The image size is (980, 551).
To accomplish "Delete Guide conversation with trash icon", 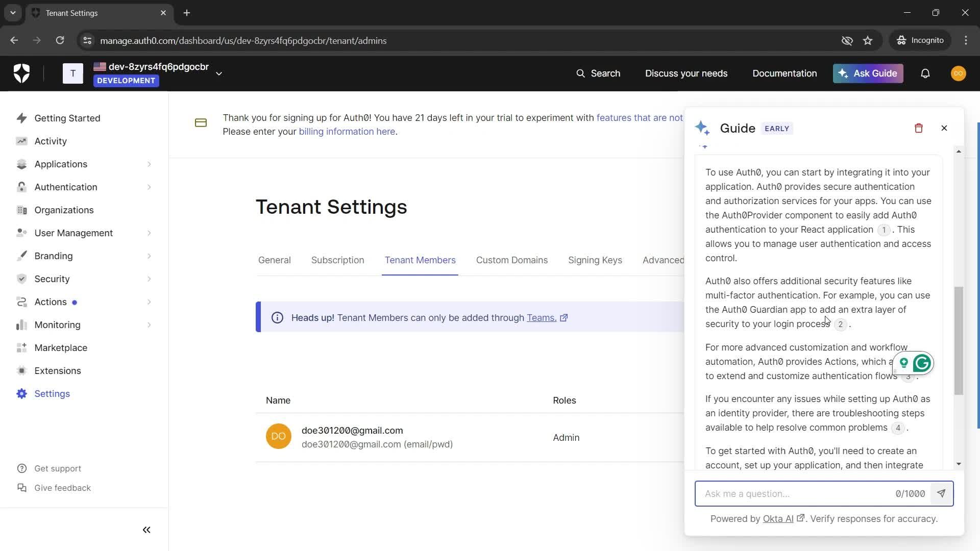I will point(919,128).
